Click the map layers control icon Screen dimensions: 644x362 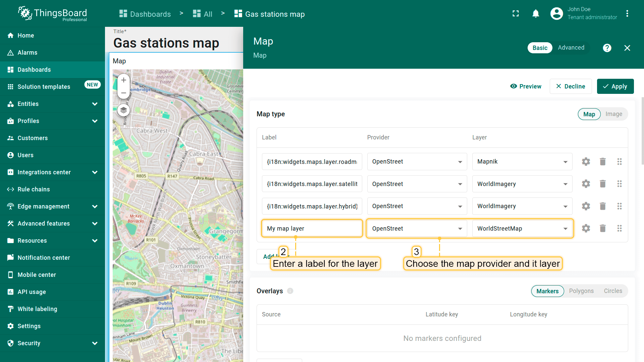coord(123,110)
